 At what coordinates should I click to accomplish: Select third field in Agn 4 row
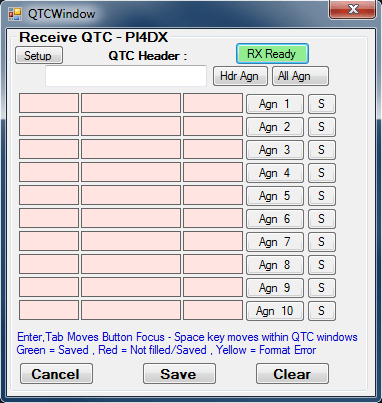[x=213, y=172]
